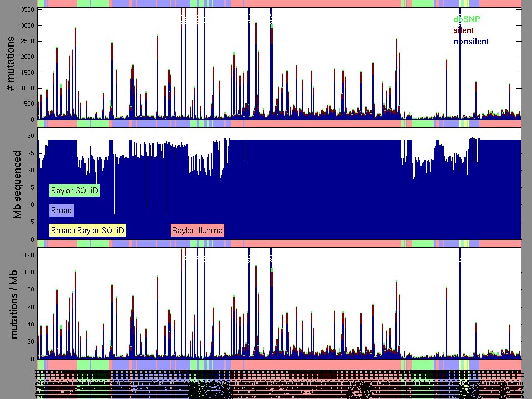The height and width of the screenshot is (399, 532).
Task: Click the Baylor-SOLiD green legend box
Action: point(74,191)
